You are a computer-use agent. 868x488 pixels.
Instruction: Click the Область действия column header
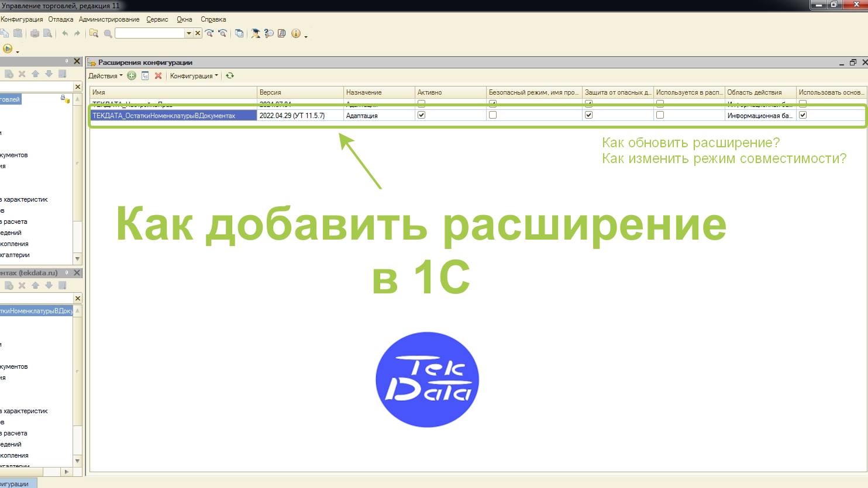click(760, 92)
